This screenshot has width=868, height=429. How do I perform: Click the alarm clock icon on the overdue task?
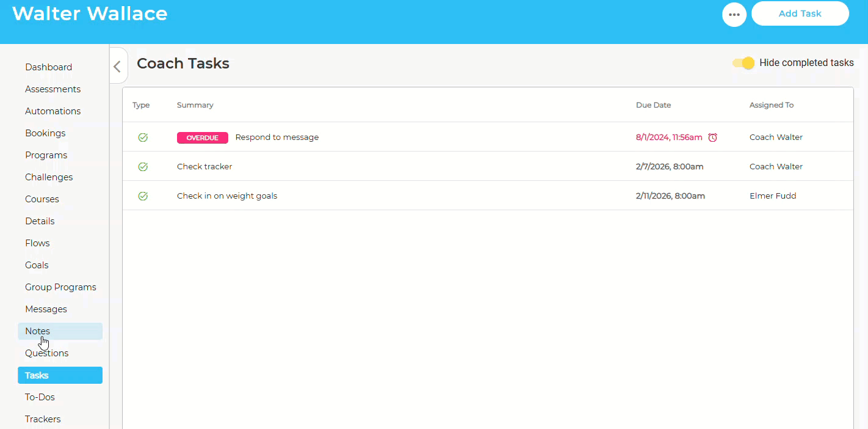click(712, 137)
